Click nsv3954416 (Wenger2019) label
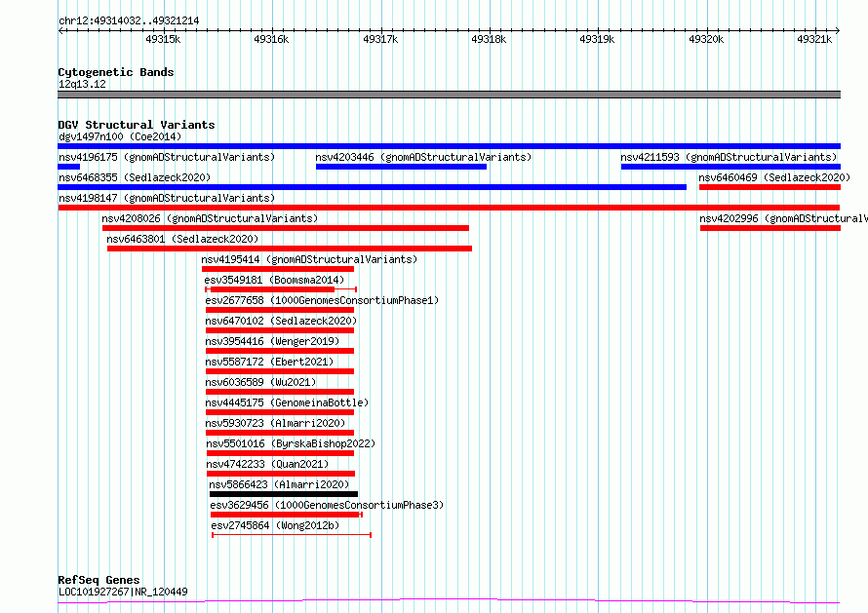This screenshot has height=613, width=868. pyautogui.click(x=272, y=341)
